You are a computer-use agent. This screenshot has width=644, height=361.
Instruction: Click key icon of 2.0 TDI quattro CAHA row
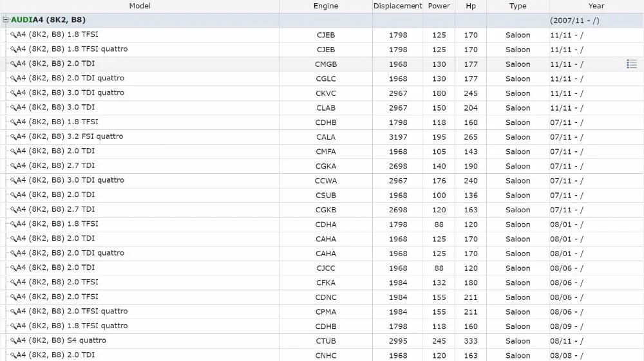click(x=13, y=254)
